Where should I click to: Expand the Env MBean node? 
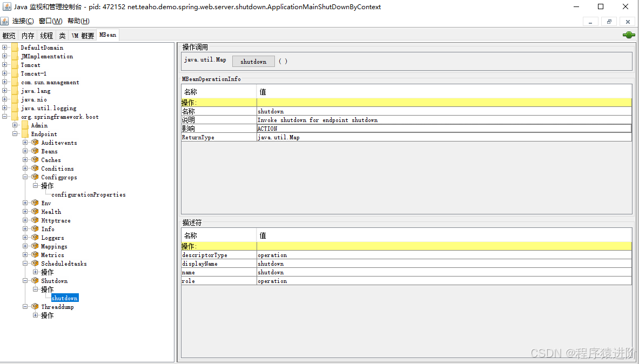click(25, 203)
